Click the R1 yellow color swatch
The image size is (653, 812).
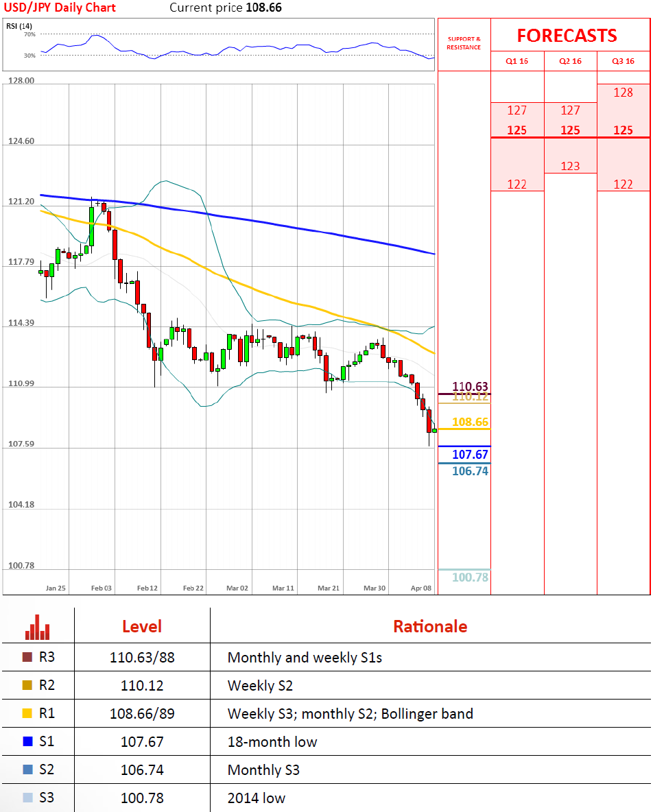[x=27, y=713]
